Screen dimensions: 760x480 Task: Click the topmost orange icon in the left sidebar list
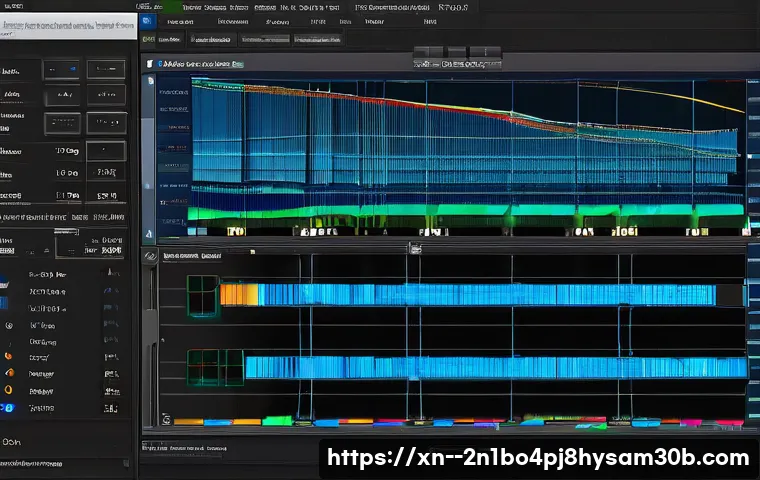point(9,355)
